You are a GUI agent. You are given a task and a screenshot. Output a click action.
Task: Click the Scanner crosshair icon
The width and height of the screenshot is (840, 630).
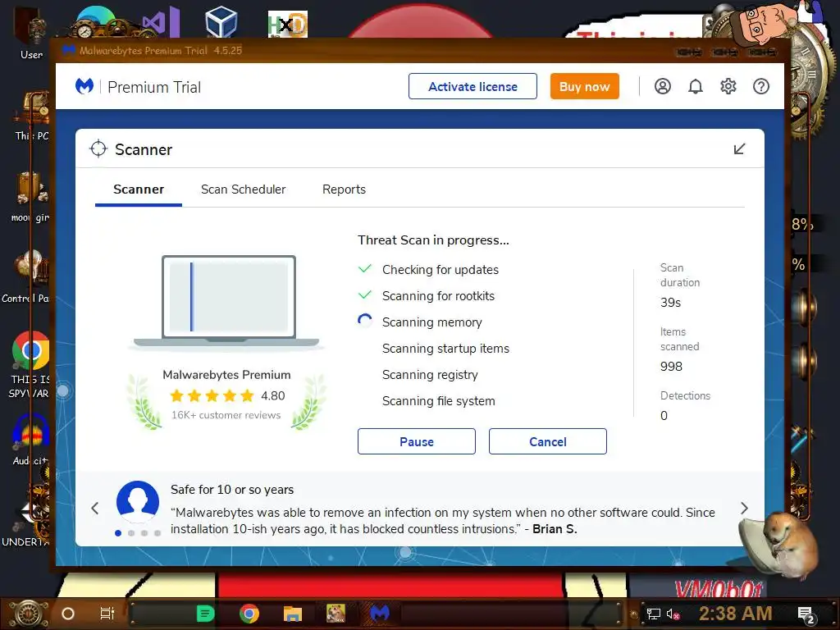click(98, 149)
